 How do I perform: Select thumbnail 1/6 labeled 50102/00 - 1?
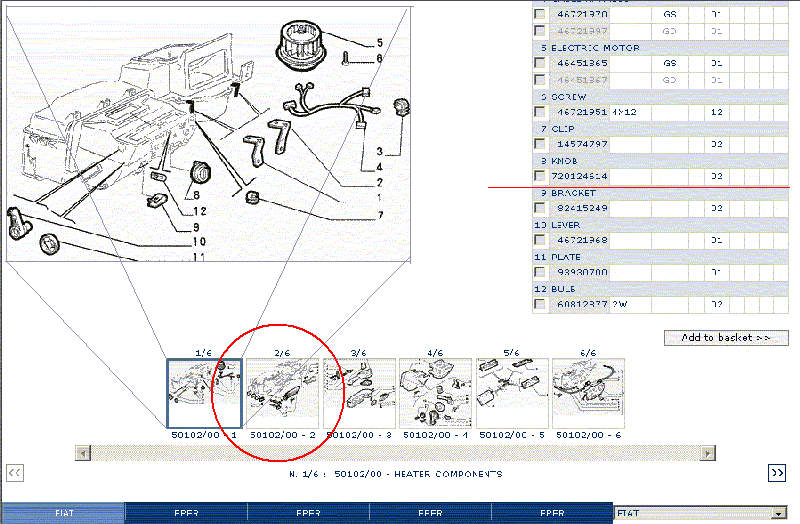coord(204,393)
